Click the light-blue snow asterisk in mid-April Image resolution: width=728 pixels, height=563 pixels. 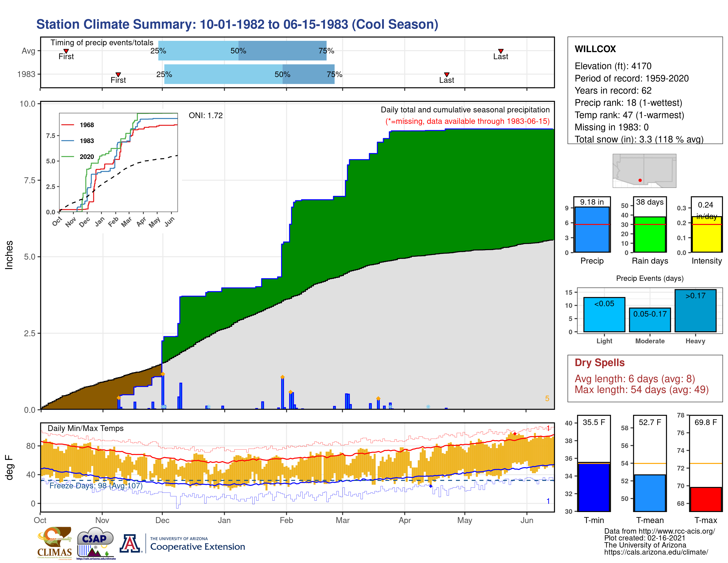[428, 406]
